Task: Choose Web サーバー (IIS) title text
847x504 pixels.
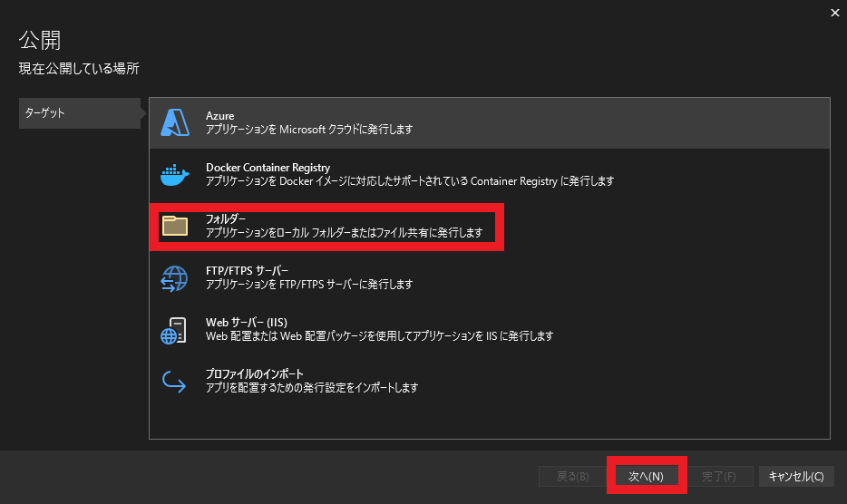Action: tap(247, 323)
